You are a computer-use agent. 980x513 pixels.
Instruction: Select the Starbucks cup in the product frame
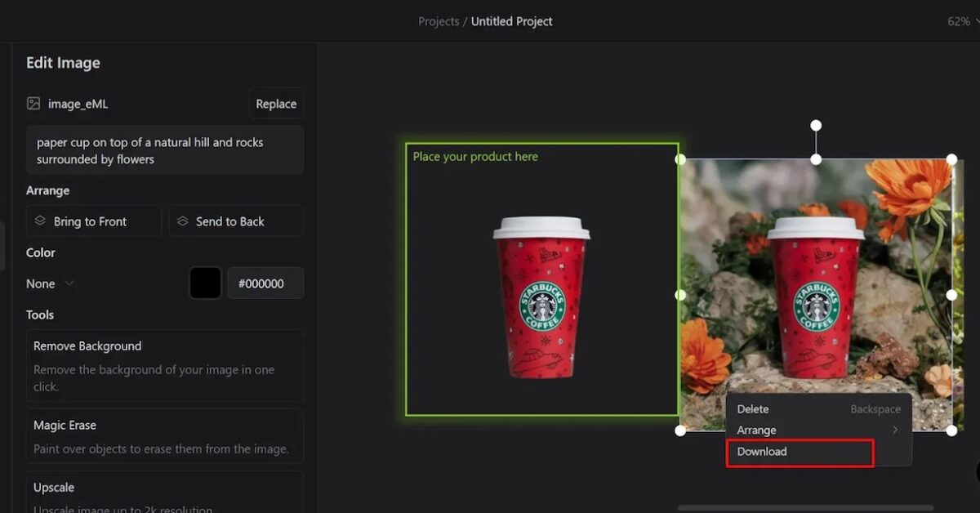(x=541, y=297)
